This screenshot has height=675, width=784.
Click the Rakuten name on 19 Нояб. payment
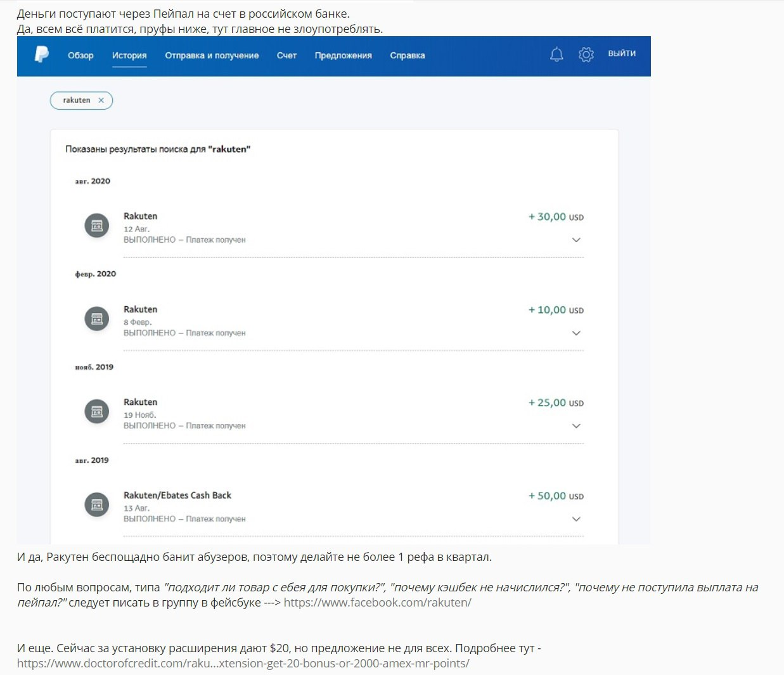(140, 402)
